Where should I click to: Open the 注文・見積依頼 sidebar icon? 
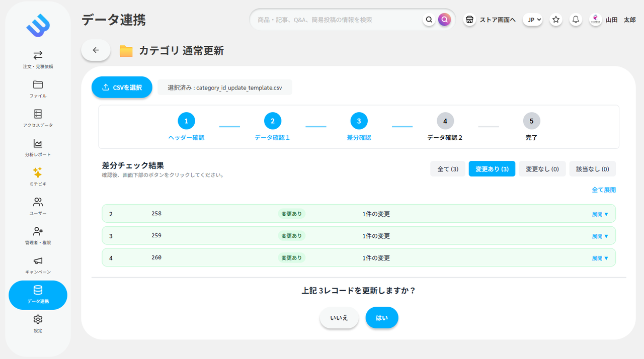[37, 57]
